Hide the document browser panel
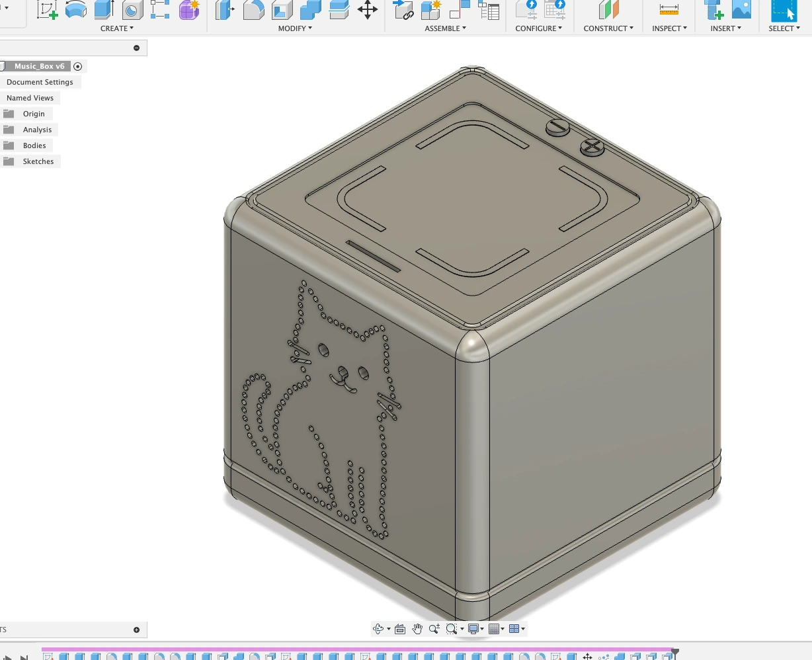This screenshot has height=660, width=812. pyautogui.click(x=137, y=48)
